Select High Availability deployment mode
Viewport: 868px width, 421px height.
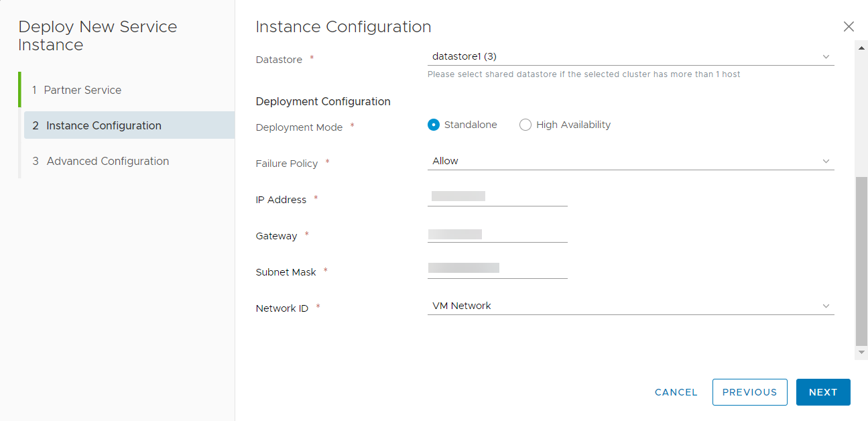tap(525, 125)
